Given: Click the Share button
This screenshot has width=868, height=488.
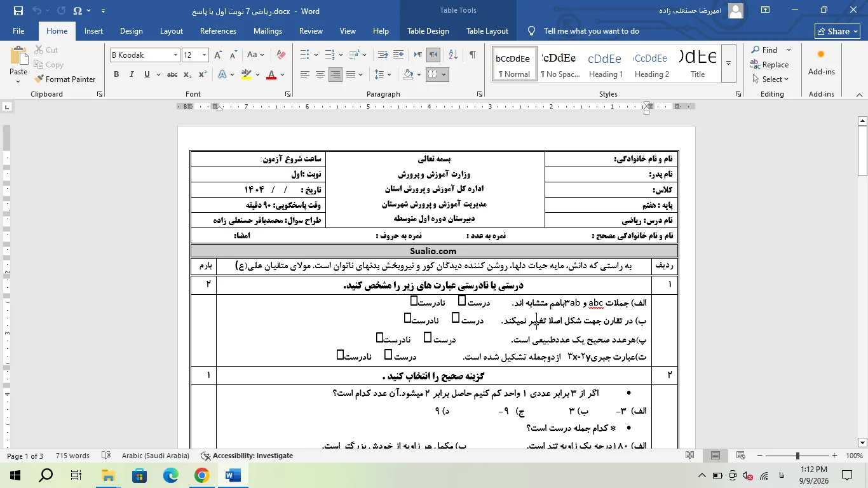Looking at the screenshot, I should tap(837, 31).
